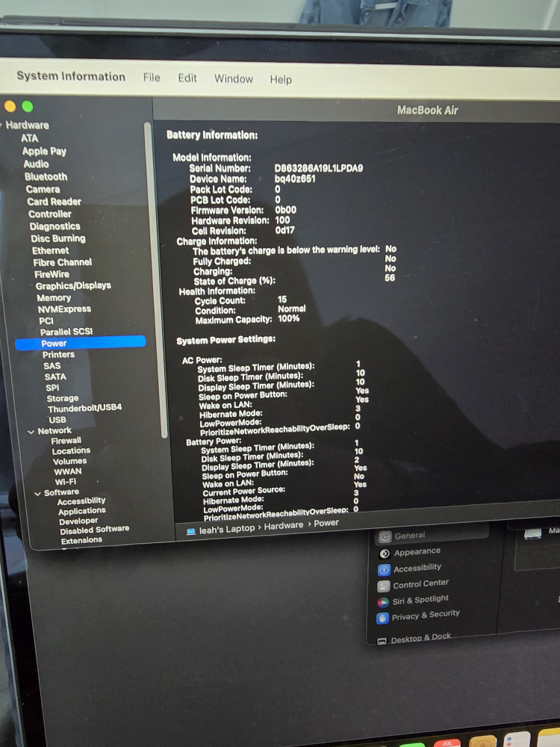Click the Cycle Count value 15
Viewport: 560px width, 747px height.
pos(282,300)
